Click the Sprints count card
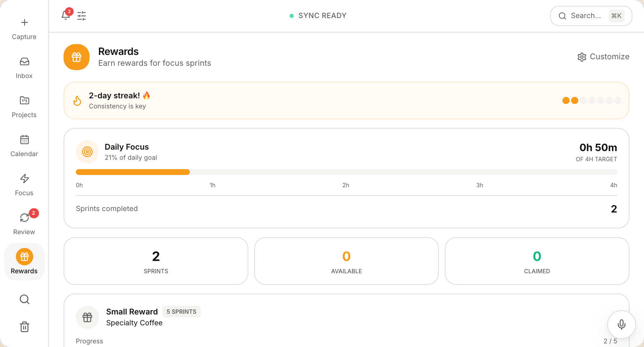 pyautogui.click(x=156, y=261)
